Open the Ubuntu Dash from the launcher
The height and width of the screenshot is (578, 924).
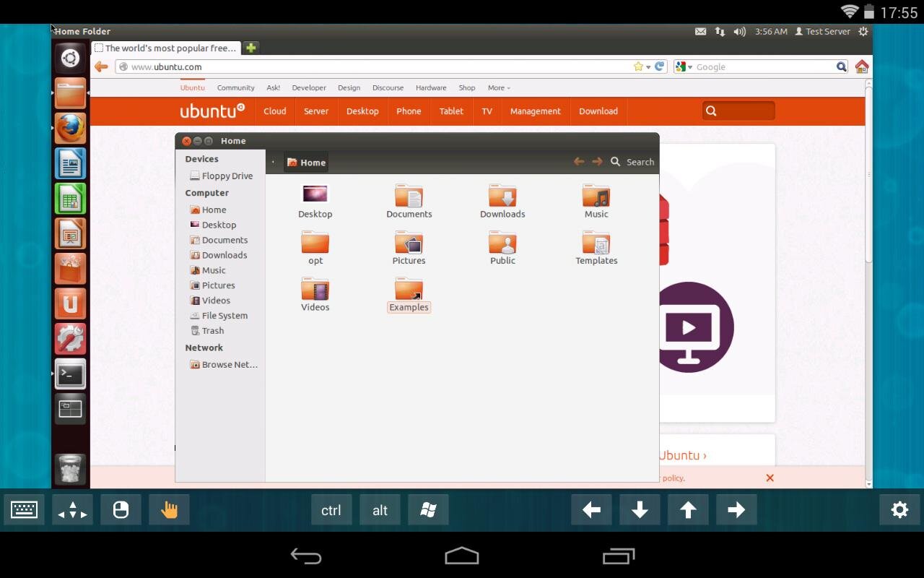click(x=70, y=58)
